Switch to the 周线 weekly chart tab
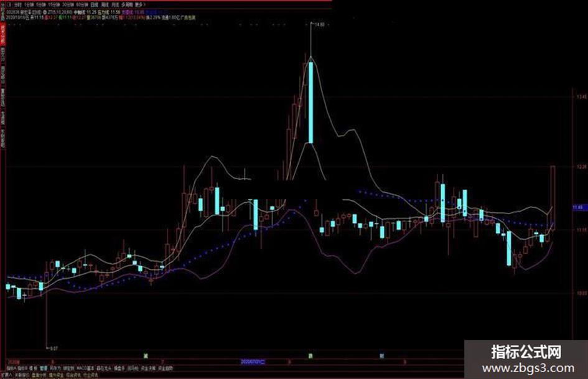Viewport: 588px width, 379px height. [105, 5]
